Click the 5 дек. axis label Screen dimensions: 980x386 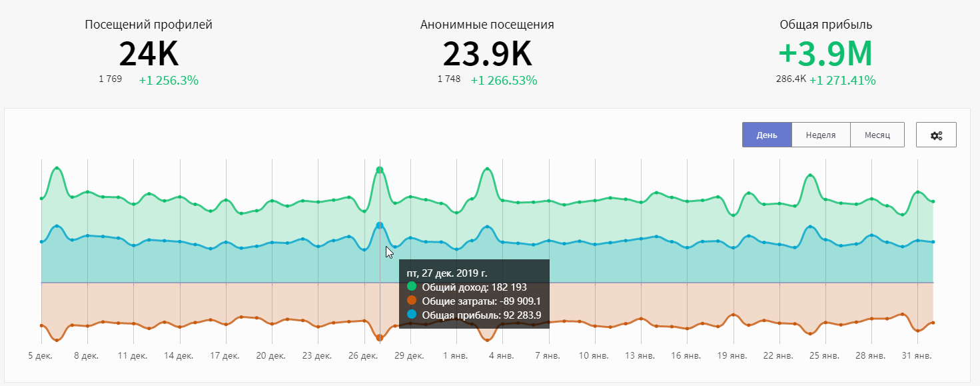coord(41,356)
